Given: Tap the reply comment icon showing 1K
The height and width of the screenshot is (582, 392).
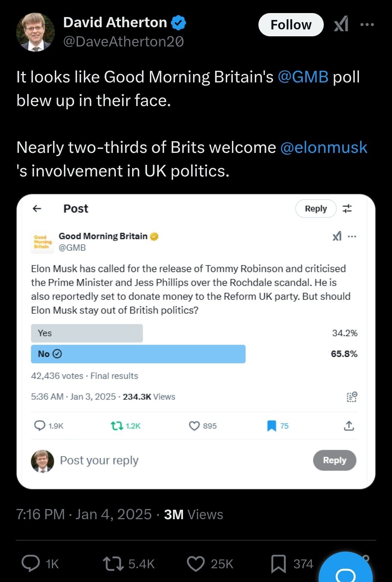Looking at the screenshot, I should 31,563.
